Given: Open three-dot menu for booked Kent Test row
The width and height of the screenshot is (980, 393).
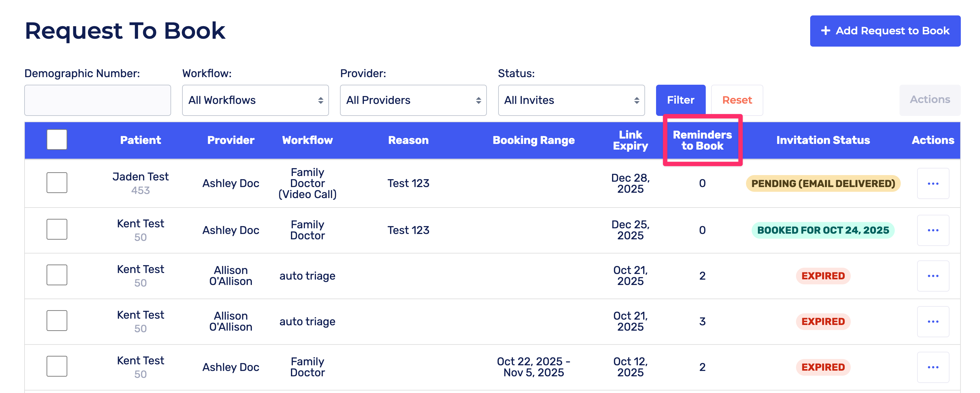Looking at the screenshot, I should click(x=933, y=231).
